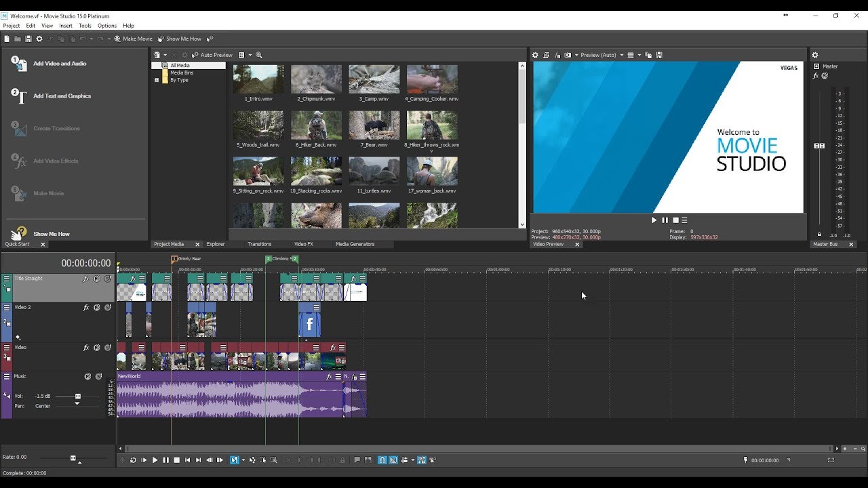Click the Video Preview external monitor icon
Viewport: 868px width, 488px height.
coord(546,55)
